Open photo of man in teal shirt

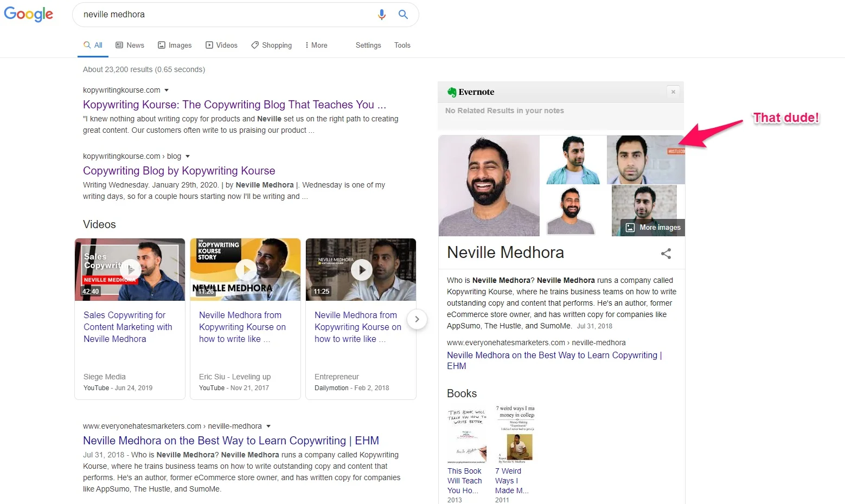(x=573, y=160)
